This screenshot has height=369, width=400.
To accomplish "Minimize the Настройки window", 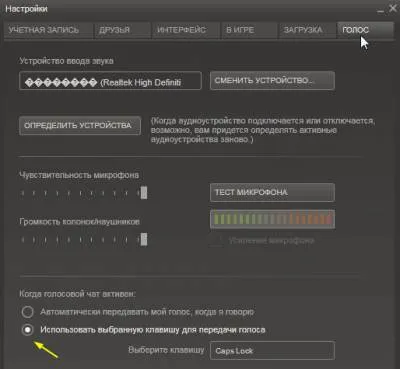I will (x=380, y=10).
